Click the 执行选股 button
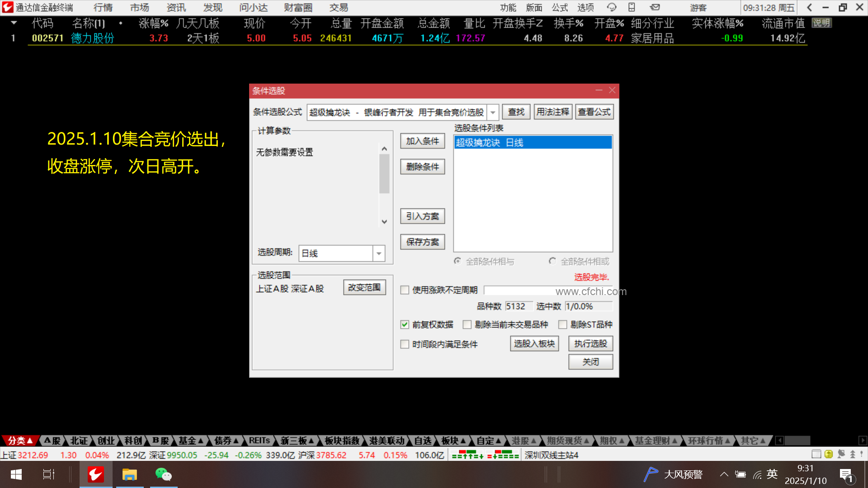The width and height of the screenshot is (868, 488). [x=590, y=344]
